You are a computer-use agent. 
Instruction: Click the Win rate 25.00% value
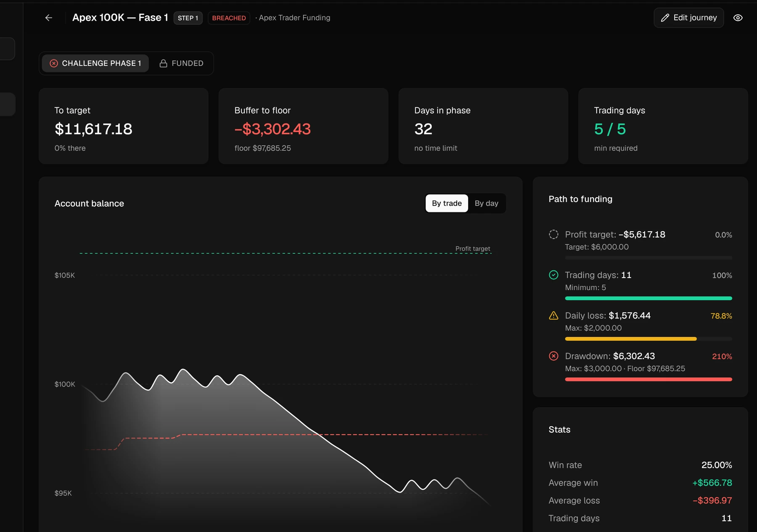pyautogui.click(x=717, y=465)
